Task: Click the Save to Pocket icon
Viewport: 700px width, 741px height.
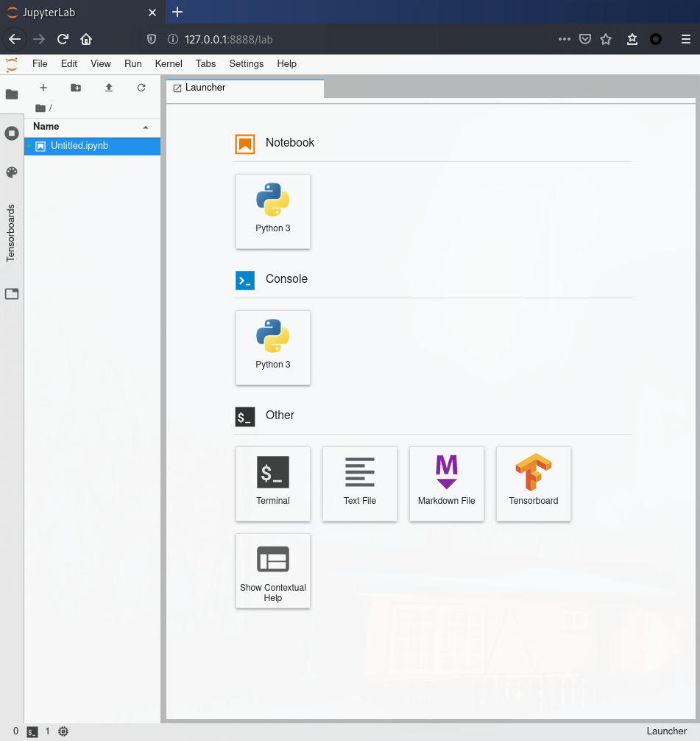Action: [x=585, y=39]
